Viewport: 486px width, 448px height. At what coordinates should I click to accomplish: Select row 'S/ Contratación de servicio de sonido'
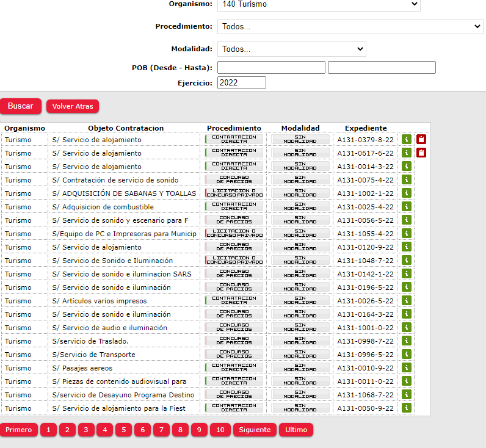[x=208, y=179]
